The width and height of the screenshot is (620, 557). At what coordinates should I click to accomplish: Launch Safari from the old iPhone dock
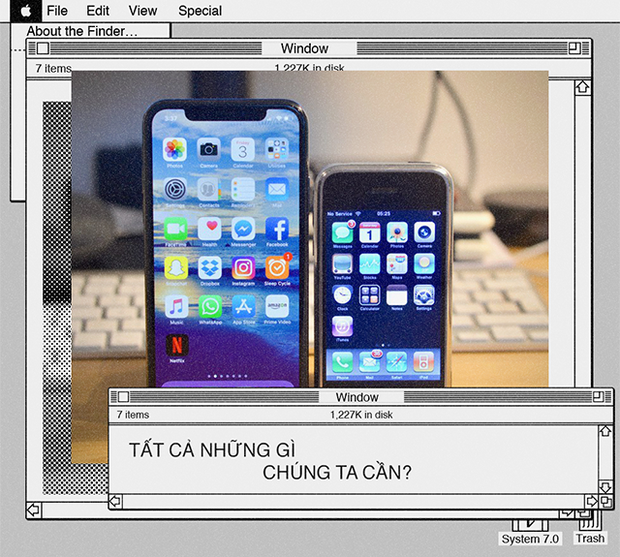[x=397, y=361]
